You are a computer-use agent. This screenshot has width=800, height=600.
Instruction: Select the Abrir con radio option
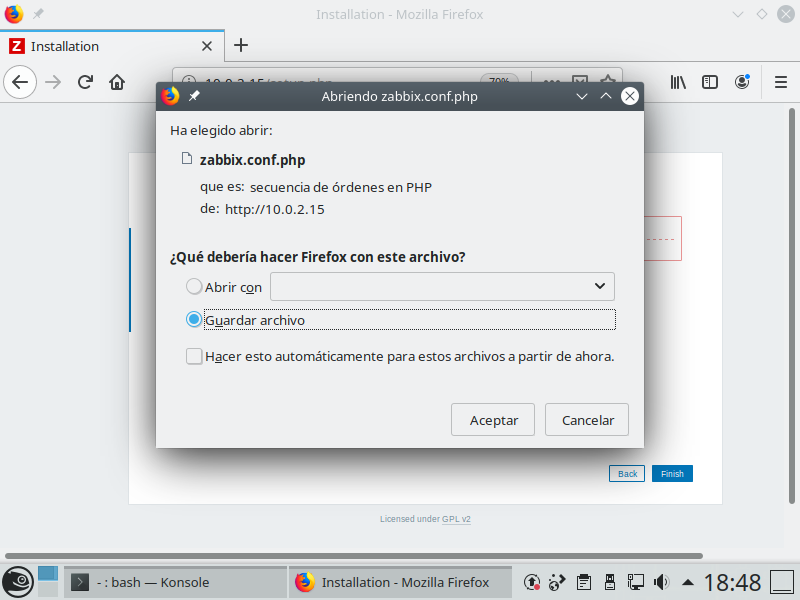click(194, 287)
